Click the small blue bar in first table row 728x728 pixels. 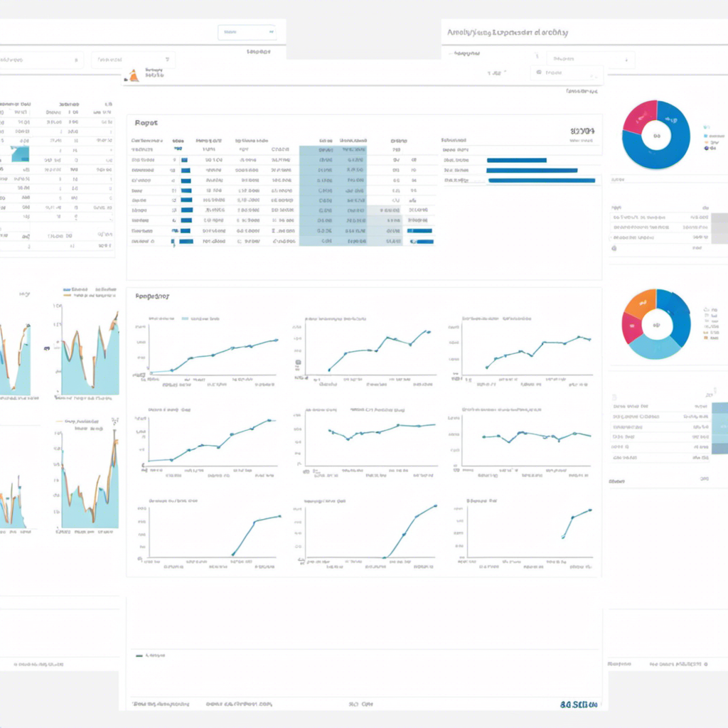(x=184, y=160)
